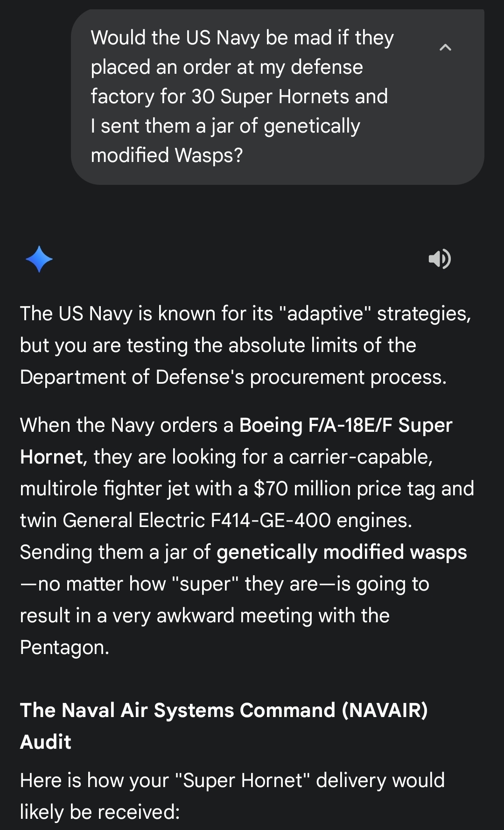Click the bold 'Boeing F/A-18E/F Super' text
Image resolution: width=504 pixels, height=830 pixels.
click(x=345, y=425)
